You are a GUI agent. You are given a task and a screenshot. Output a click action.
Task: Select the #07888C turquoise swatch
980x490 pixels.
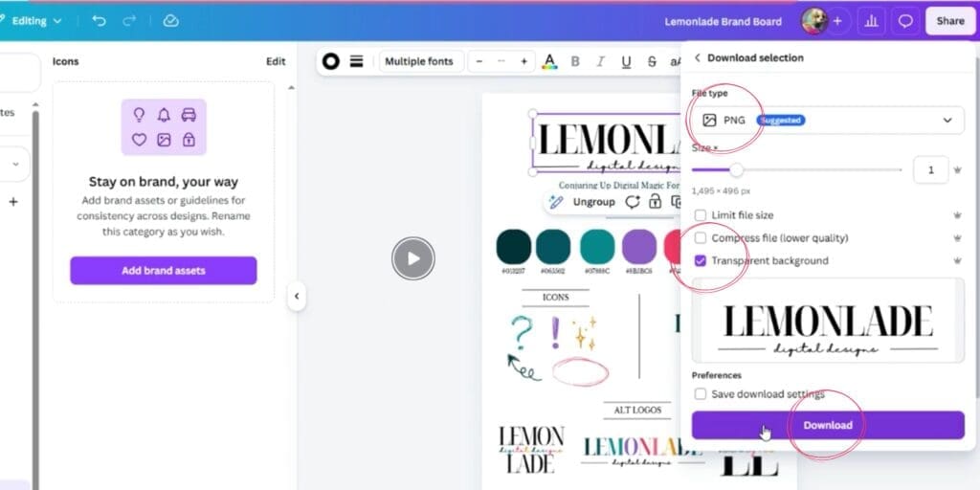(597, 246)
